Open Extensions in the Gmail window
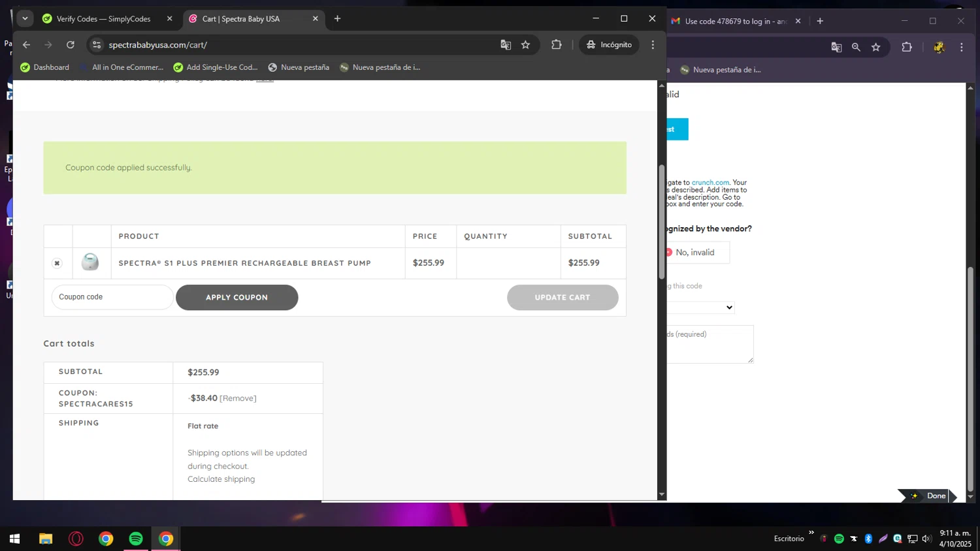Image resolution: width=980 pixels, height=551 pixels. (x=907, y=47)
